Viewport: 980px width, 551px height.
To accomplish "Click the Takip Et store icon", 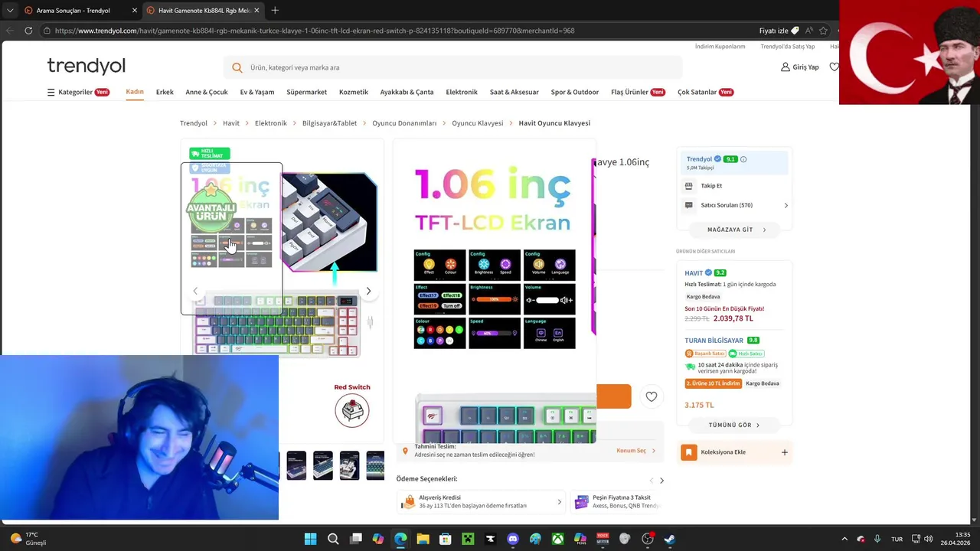I will click(688, 186).
